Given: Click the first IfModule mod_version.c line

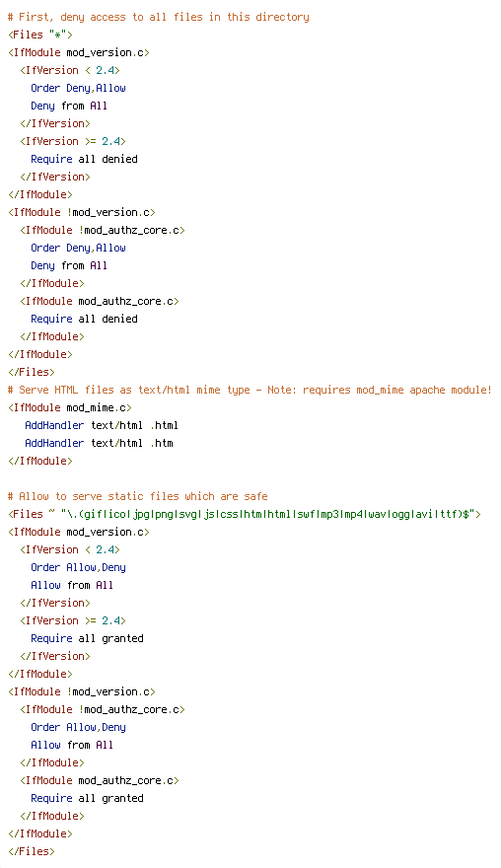Looking at the screenshot, I should pos(79,52).
